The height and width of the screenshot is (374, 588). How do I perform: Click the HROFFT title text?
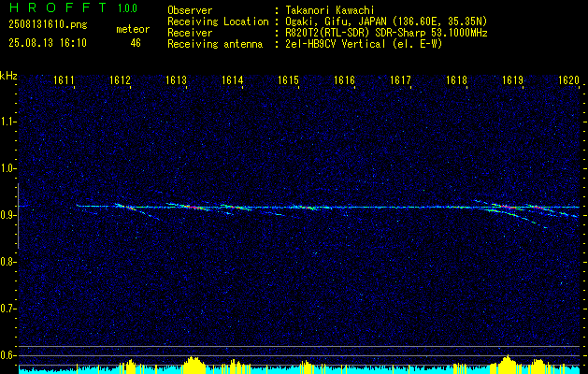click(x=59, y=7)
